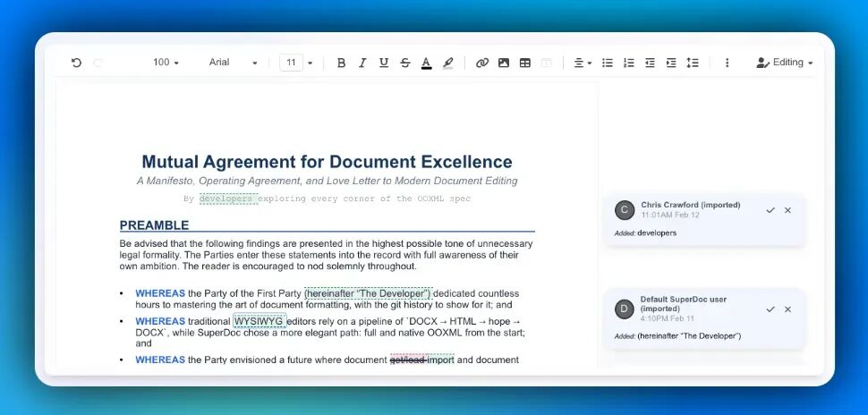Viewport: 868px width, 415px height.
Task: Open the highlight color picker
Action: click(447, 64)
